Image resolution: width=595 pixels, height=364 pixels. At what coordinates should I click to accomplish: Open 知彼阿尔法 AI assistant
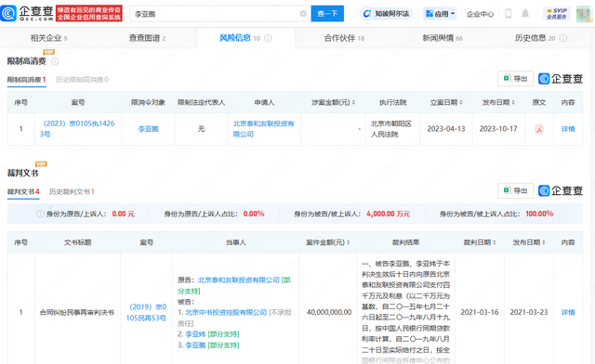387,14
